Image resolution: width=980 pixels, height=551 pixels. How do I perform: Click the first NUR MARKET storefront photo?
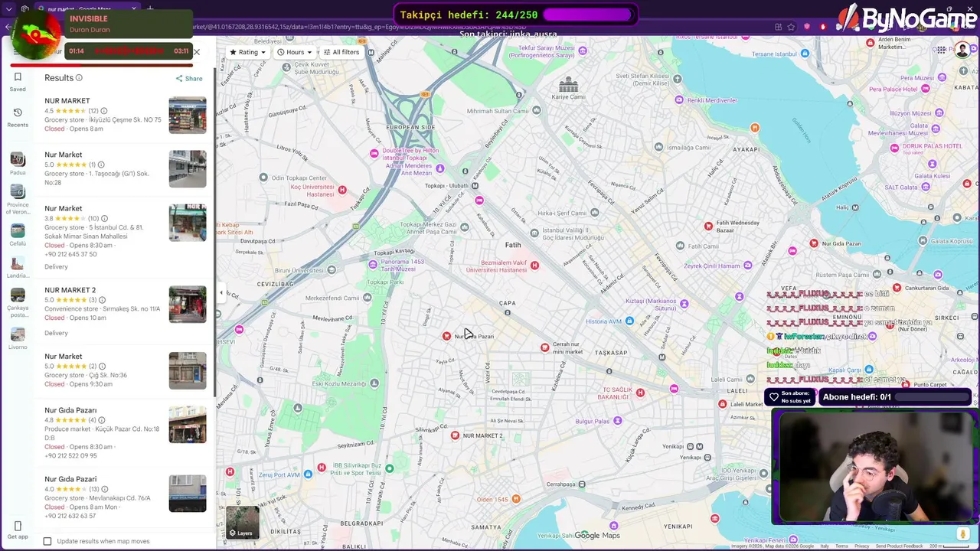(x=188, y=115)
